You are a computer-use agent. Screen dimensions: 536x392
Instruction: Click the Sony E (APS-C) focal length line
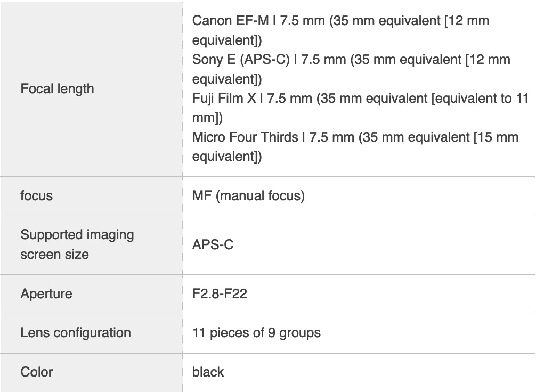[351, 69]
